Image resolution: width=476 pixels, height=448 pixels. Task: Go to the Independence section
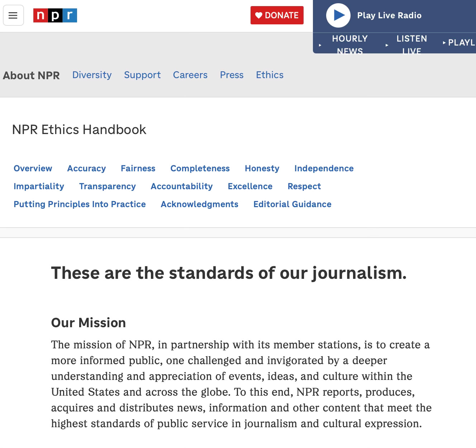pos(324,168)
